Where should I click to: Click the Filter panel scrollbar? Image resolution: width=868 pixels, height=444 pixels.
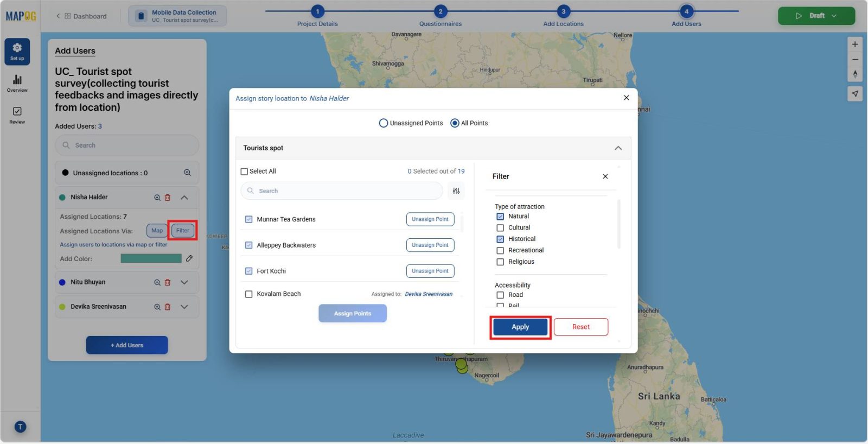pos(619,224)
